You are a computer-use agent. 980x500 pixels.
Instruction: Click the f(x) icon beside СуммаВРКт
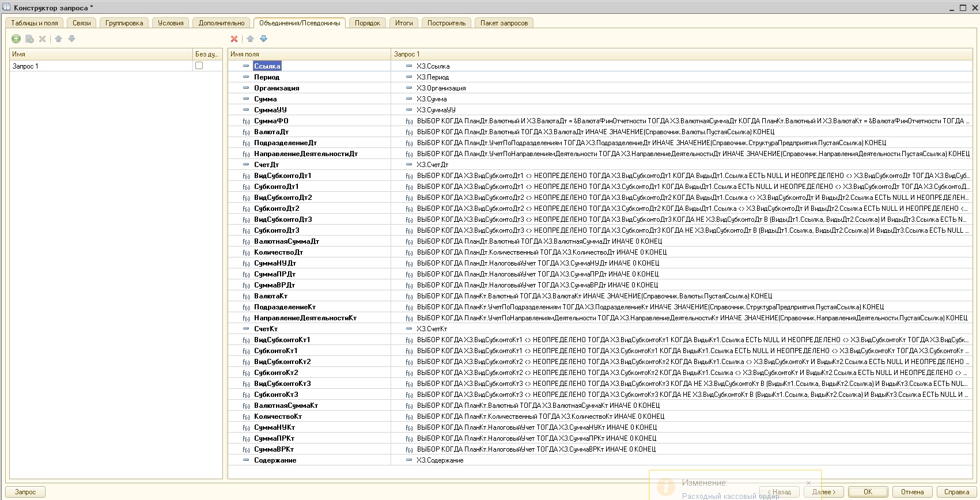[x=246, y=449]
